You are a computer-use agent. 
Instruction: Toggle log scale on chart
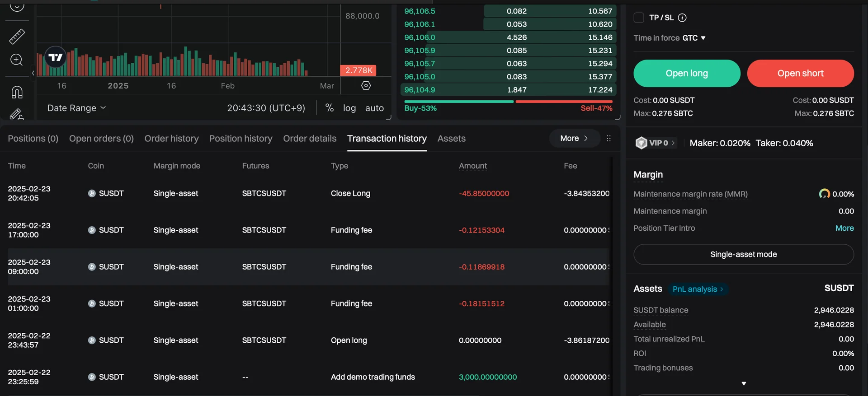(x=349, y=108)
